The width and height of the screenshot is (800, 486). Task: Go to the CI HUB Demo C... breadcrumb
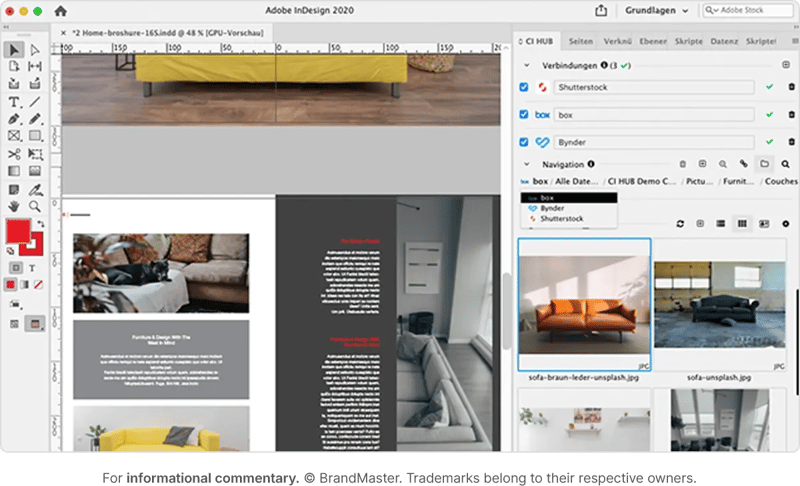(x=641, y=181)
